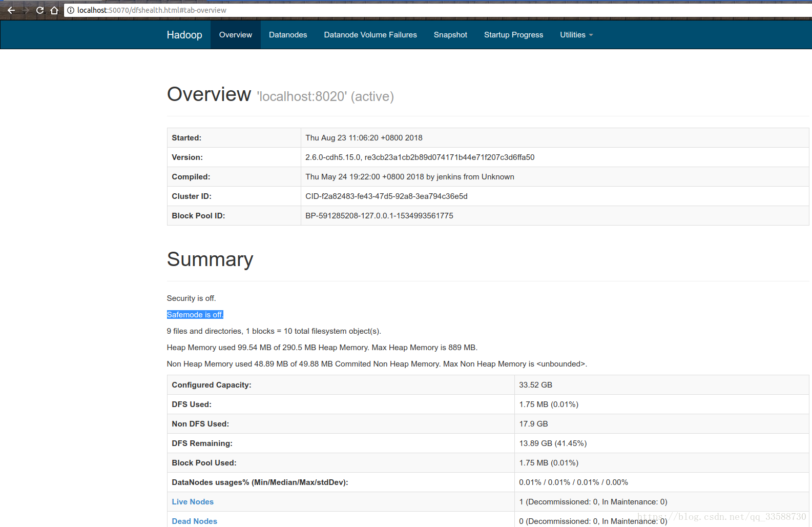The height and width of the screenshot is (527, 812).
Task: Click the browser forward arrow
Action: point(26,10)
